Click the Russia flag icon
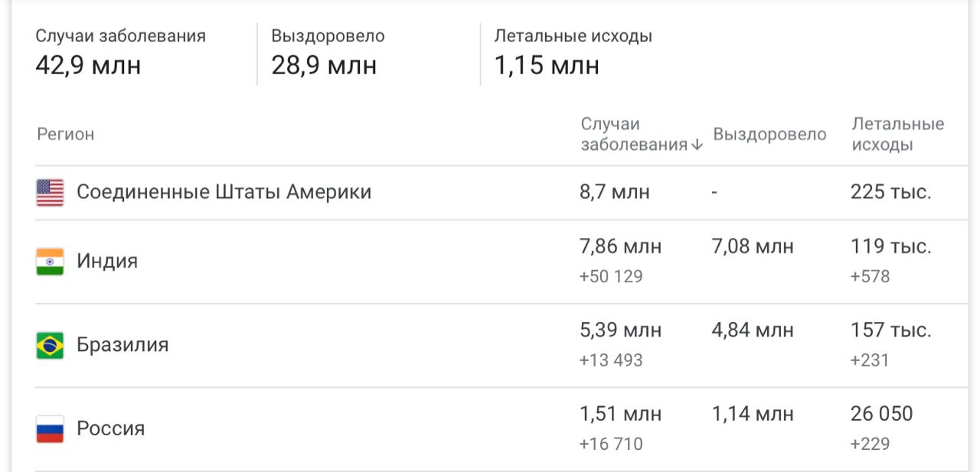 (50, 429)
